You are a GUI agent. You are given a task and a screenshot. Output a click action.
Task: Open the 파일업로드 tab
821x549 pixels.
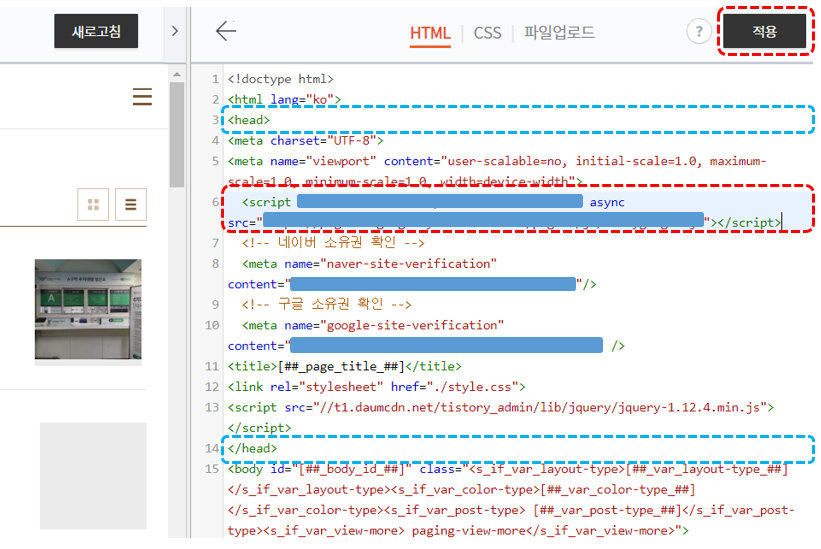(x=559, y=32)
